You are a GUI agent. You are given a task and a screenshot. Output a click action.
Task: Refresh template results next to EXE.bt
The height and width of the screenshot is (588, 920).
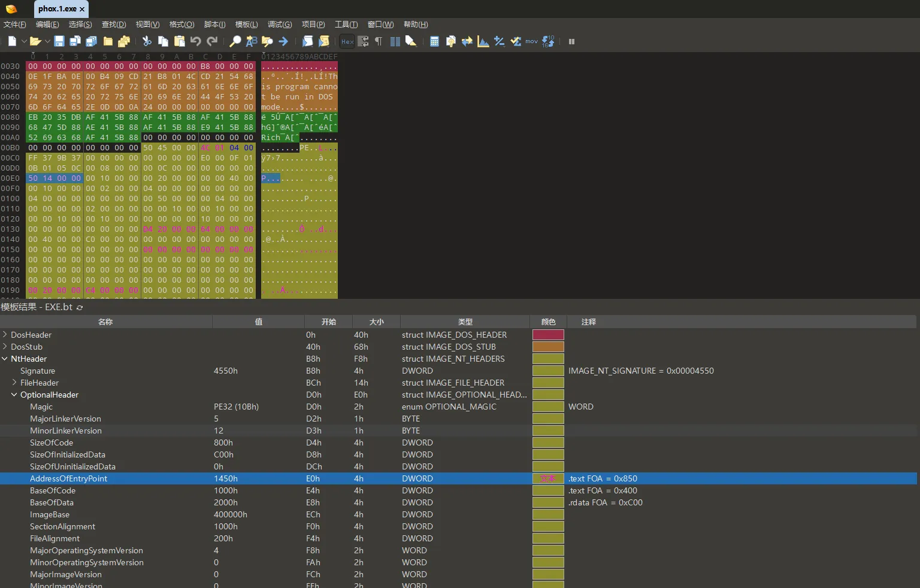80,307
